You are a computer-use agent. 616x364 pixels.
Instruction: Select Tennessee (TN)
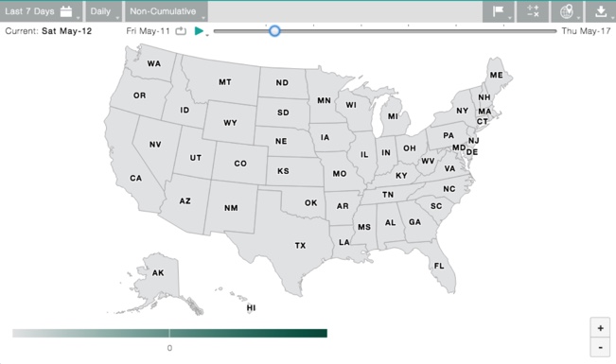[x=388, y=195]
